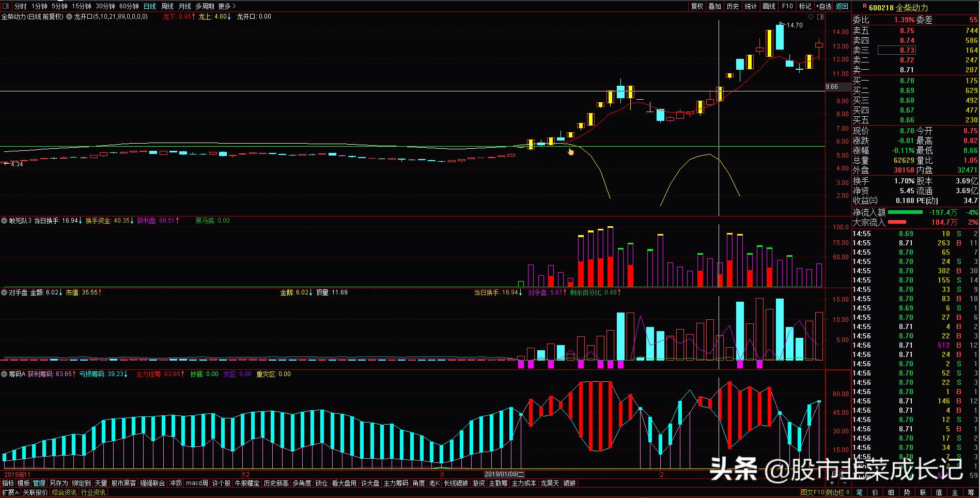This screenshot has height=498, width=980.
Task: Apply the 主散筹 template
Action: pyautogui.click(x=499, y=483)
